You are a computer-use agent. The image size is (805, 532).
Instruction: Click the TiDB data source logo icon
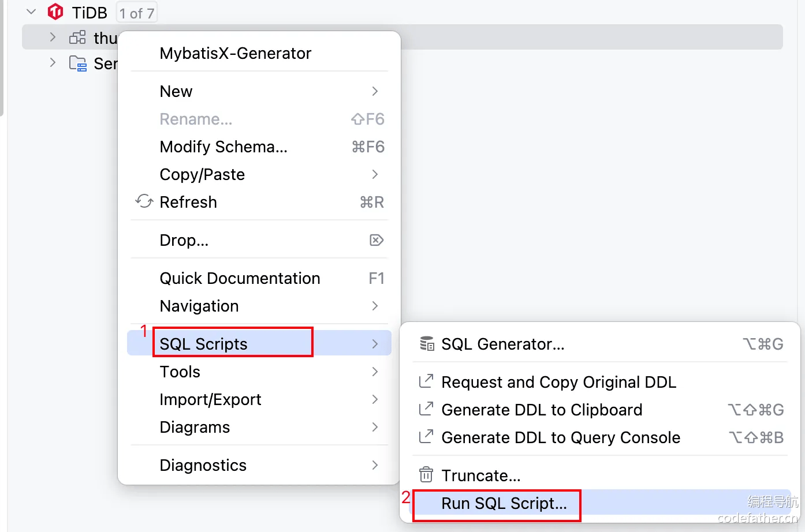point(55,12)
